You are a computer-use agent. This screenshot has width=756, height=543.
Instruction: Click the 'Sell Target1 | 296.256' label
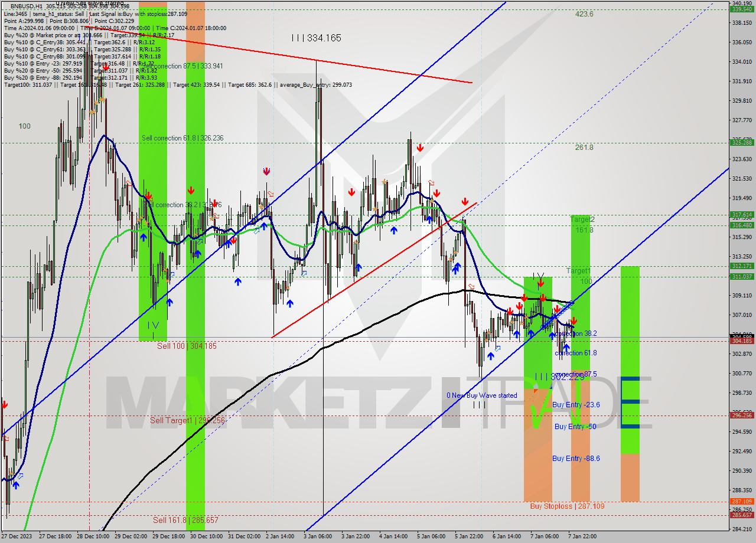click(x=187, y=420)
